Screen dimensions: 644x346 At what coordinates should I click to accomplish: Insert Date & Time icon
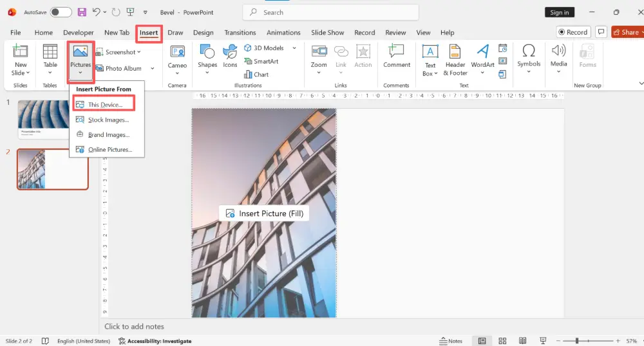[503, 48]
